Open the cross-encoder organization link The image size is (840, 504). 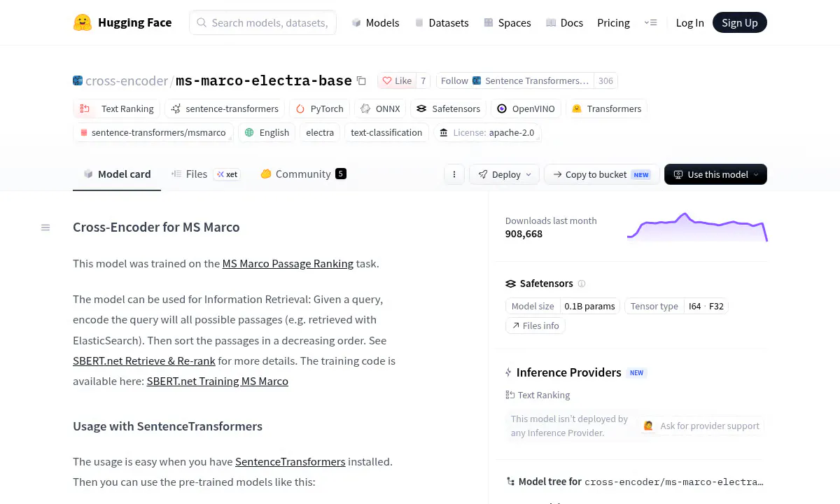pos(126,80)
